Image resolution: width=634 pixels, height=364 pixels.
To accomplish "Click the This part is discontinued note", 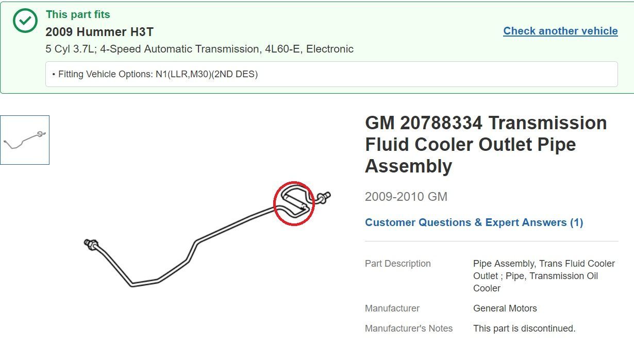I will [524, 328].
